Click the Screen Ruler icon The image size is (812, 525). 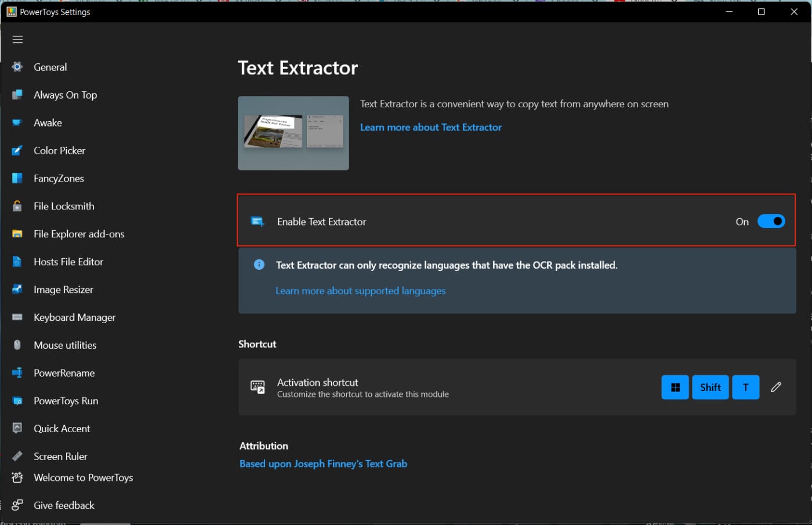tap(17, 456)
